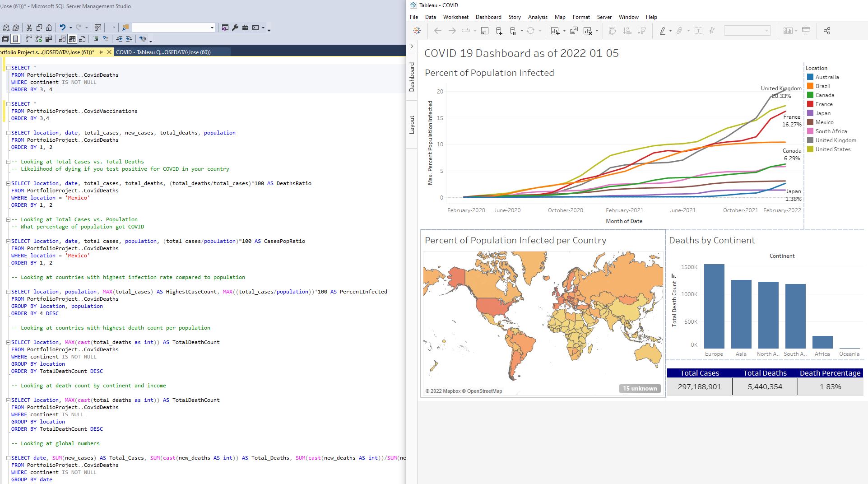Click Increase Indent icon in SSMS
Image resolution: width=868 pixels, height=484 pixels.
129,39
